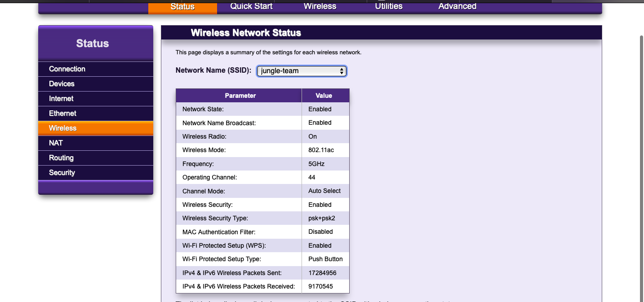The image size is (644, 302).
Task: Open the Advanced tab
Action: pos(457,6)
